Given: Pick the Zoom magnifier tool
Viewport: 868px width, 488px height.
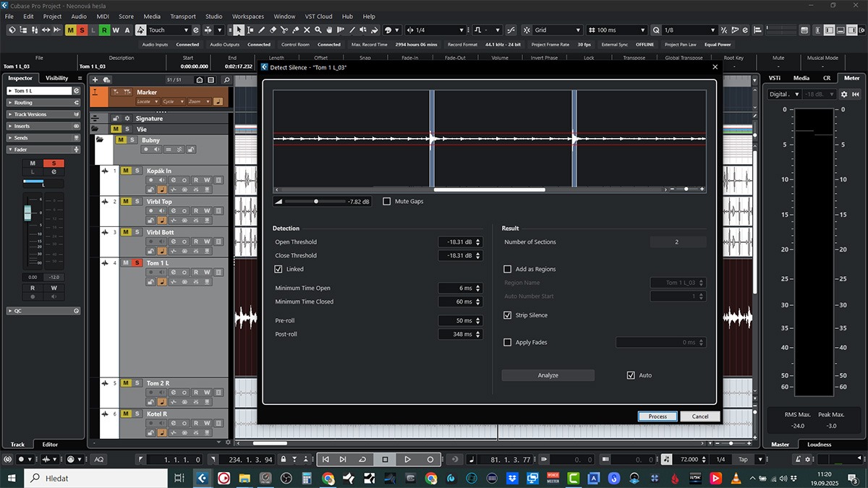Looking at the screenshot, I should click(318, 30).
